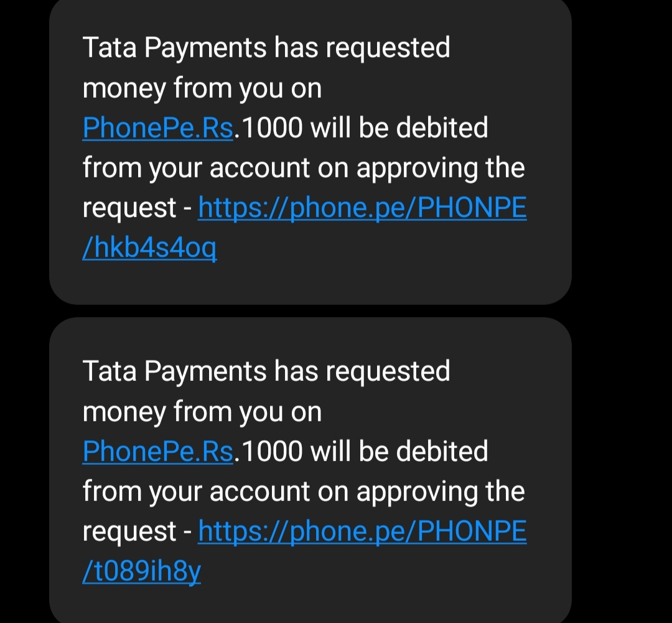
Task: Click "money from you on" in the first message
Action: (202, 88)
